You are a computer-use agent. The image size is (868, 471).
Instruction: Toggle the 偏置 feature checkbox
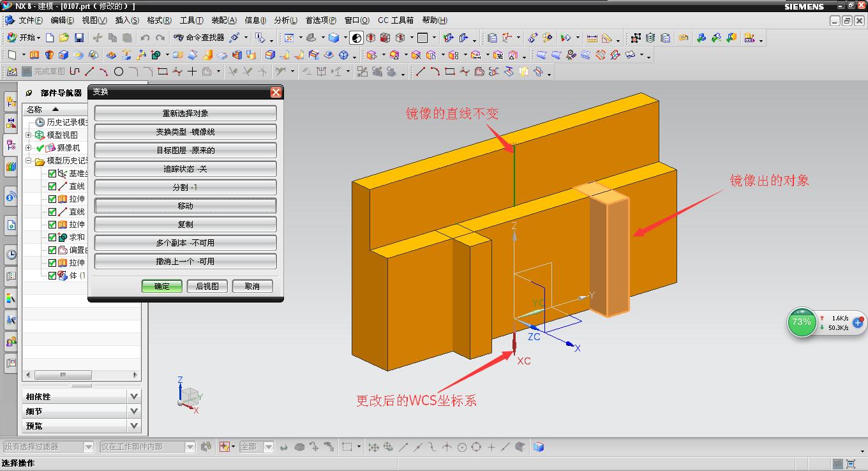[x=52, y=250]
